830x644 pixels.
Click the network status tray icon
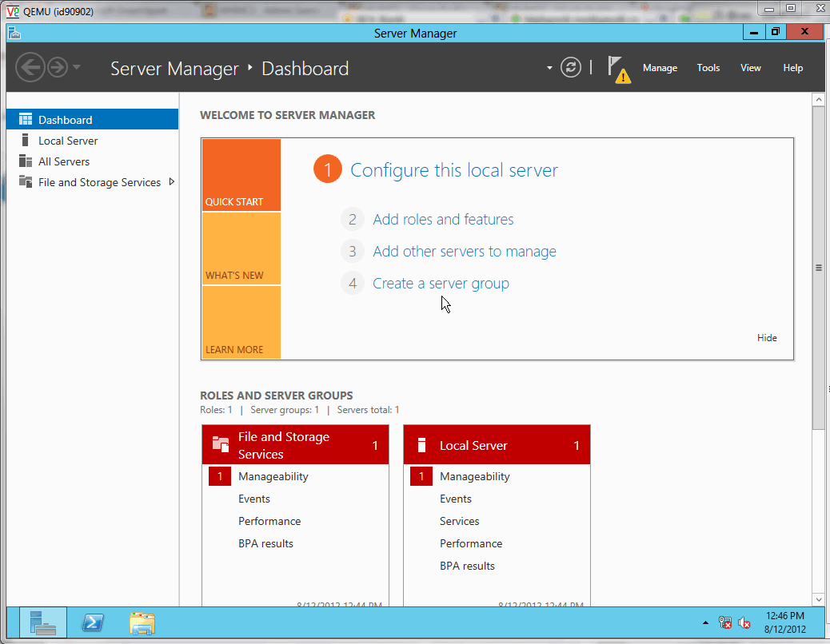pyautogui.click(x=725, y=623)
